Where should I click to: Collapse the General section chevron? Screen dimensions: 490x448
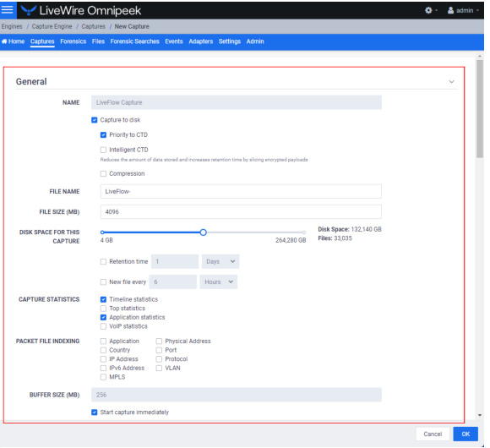pos(451,82)
